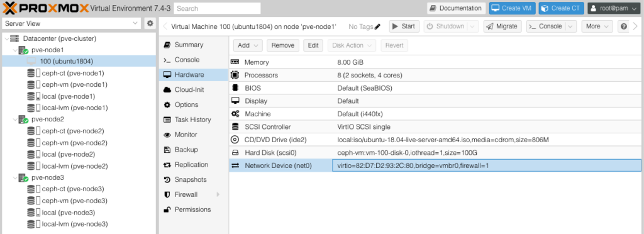Collapse the pve-node3 tree branch
The width and height of the screenshot is (644, 234).
[15, 178]
